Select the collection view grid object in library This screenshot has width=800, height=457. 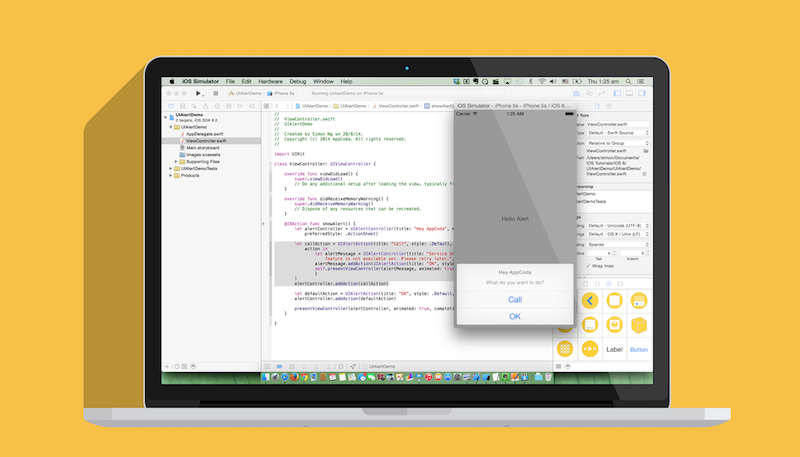click(565, 349)
